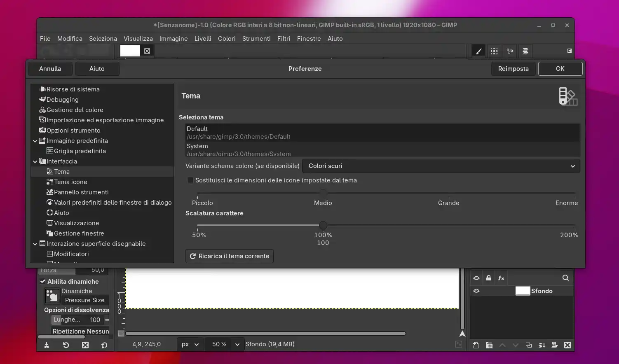619x364 pixels.
Task: Toggle quick mask at canvas corner
Action: [x=121, y=334]
